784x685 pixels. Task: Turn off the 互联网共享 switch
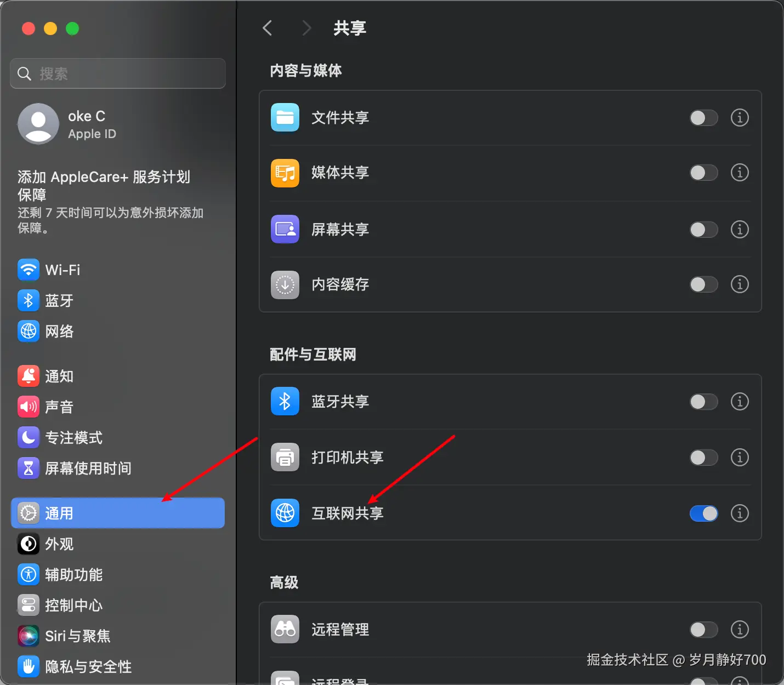[703, 513]
